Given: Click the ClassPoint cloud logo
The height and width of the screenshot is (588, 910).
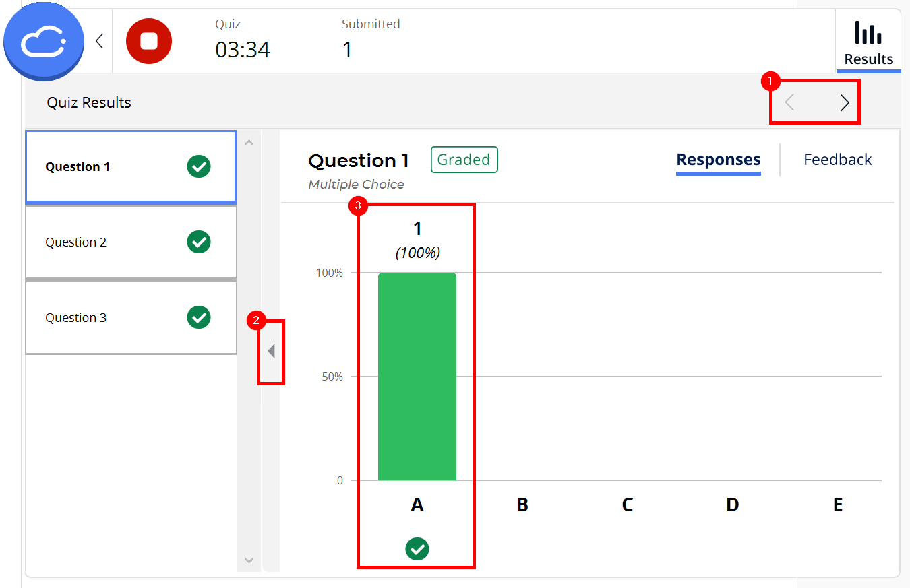Looking at the screenshot, I should [x=43, y=41].
